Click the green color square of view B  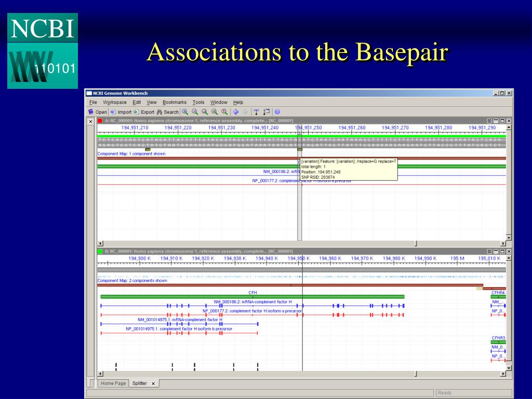[x=100, y=251]
